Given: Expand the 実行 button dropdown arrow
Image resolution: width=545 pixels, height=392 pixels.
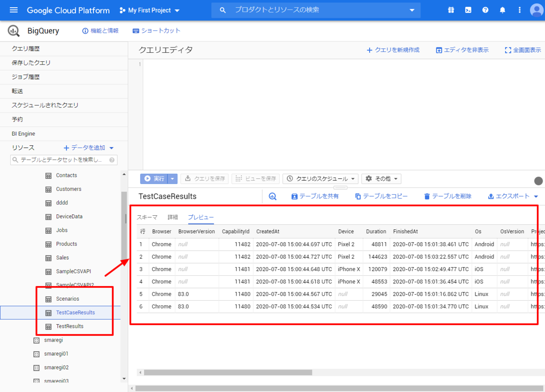Looking at the screenshot, I should coord(173,179).
